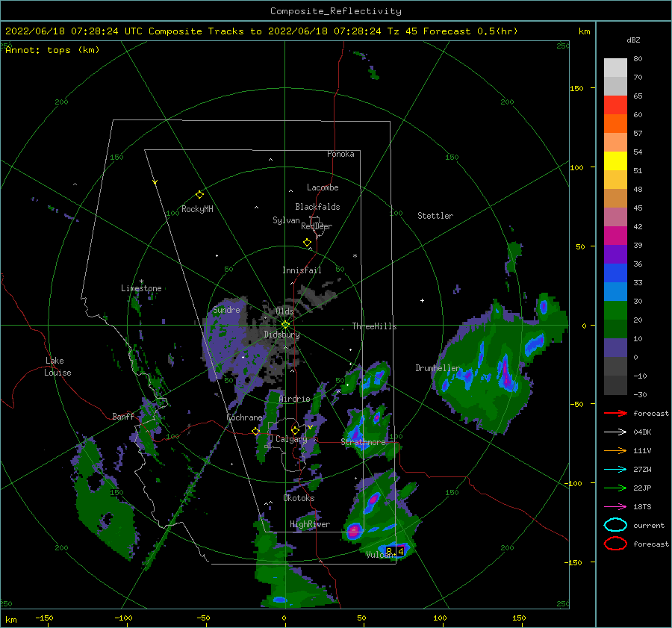Click the Banff city label
The height and width of the screenshot is (628, 672).
tap(123, 416)
